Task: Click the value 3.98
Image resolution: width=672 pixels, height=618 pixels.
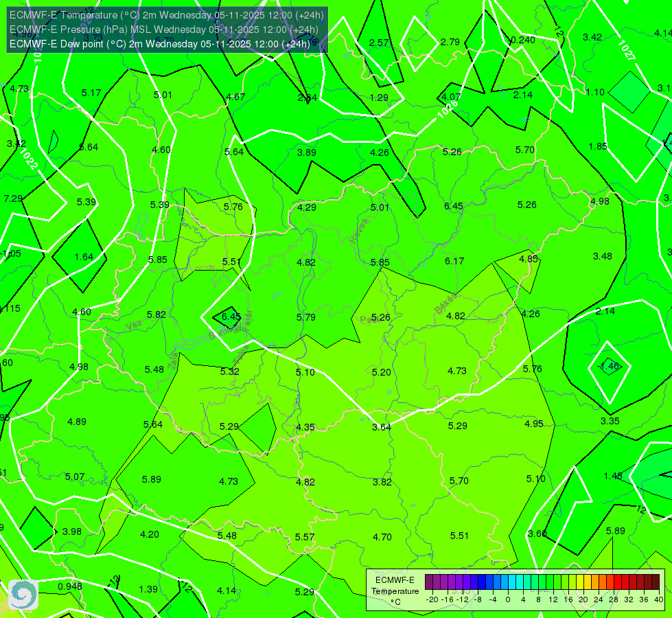Action: [x=72, y=531]
